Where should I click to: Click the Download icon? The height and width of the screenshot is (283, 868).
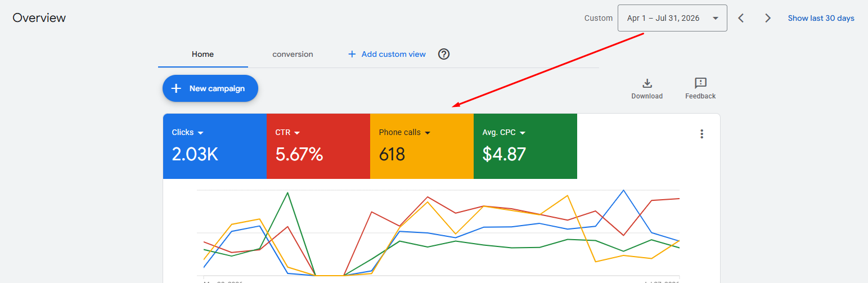click(647, 83)
